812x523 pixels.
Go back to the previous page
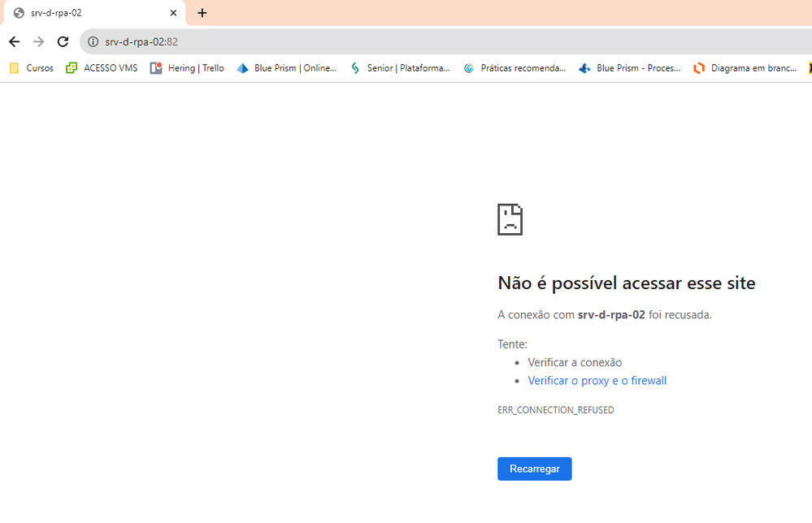(14, 42)
